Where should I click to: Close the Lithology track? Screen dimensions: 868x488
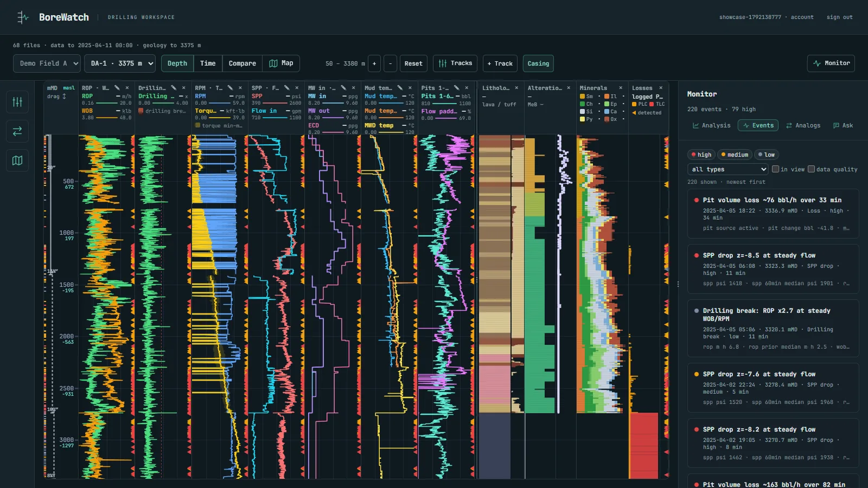pos(516,88)
